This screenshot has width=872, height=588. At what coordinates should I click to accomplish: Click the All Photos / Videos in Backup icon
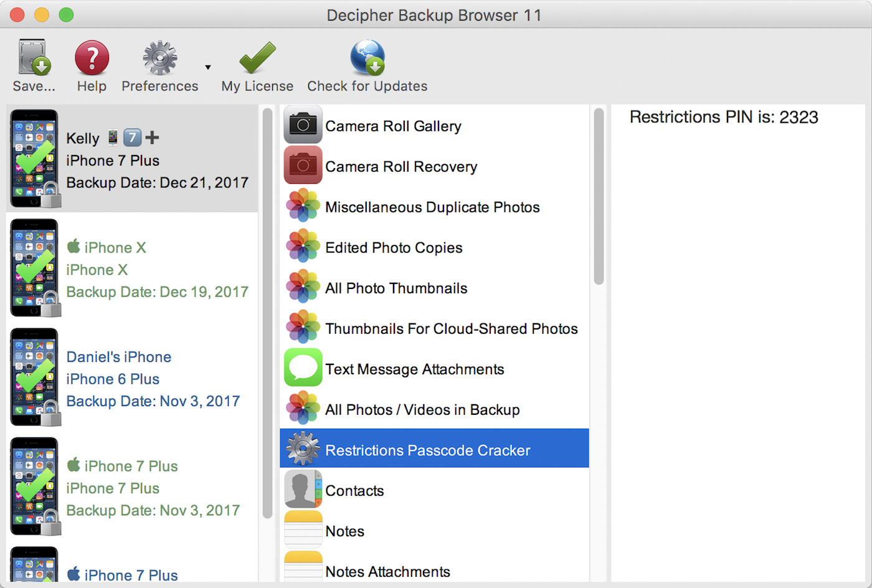click(x=303, y=409)
